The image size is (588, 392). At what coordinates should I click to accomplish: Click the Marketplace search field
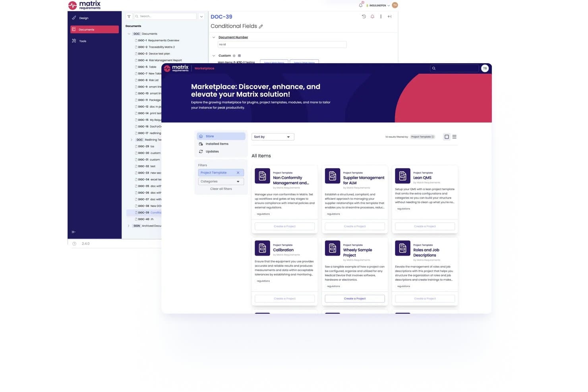(x=455, y=68)
